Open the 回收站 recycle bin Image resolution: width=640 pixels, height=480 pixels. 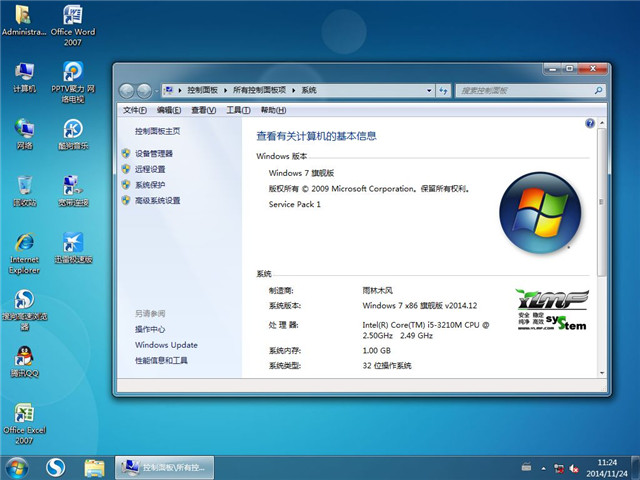point(24,191)
